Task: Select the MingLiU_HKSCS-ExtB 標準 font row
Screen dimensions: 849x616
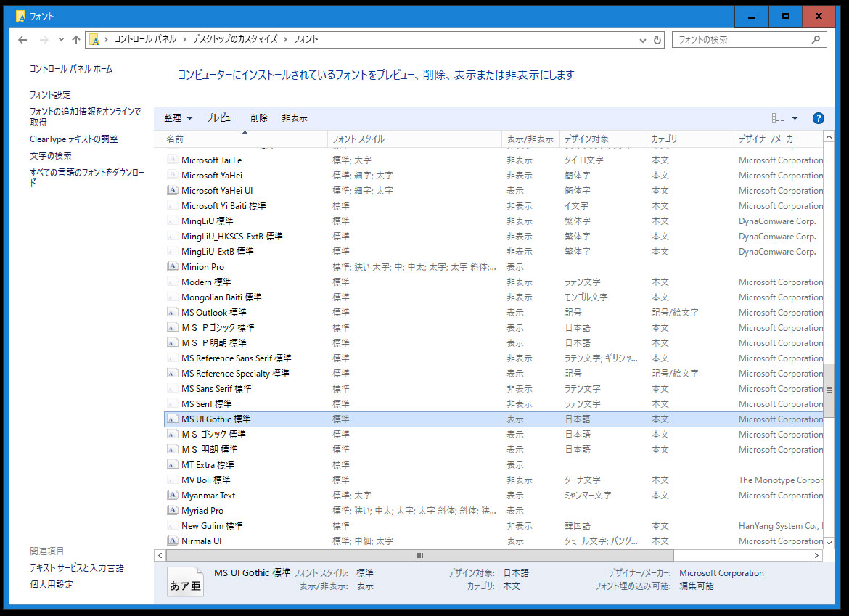Action: point(493,236)
